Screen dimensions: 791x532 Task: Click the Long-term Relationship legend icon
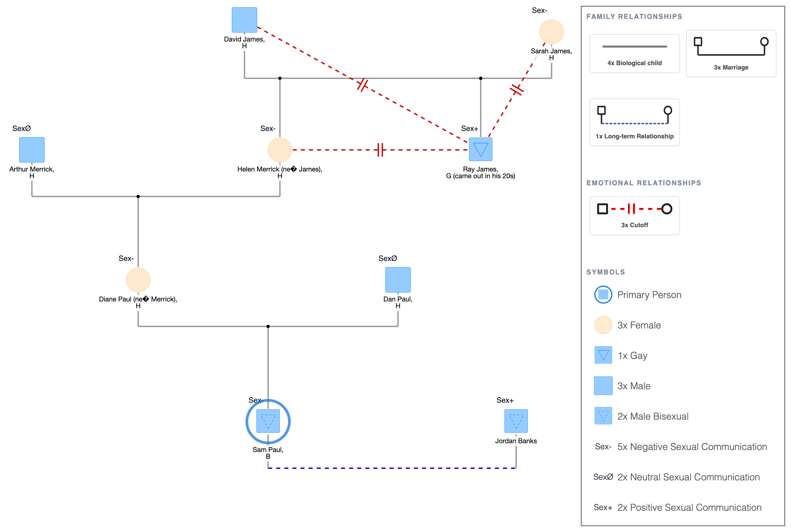point(634,115)
